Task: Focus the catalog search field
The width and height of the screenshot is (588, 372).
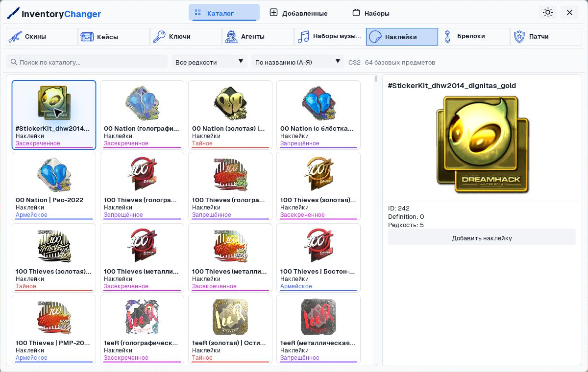Action: [87, 62]
